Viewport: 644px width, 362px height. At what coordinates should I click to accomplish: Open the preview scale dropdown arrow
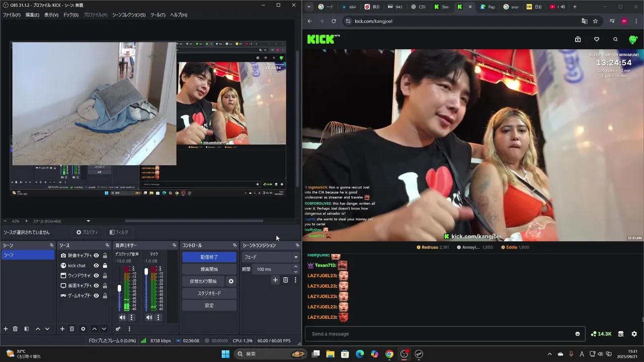coord(89,221)
